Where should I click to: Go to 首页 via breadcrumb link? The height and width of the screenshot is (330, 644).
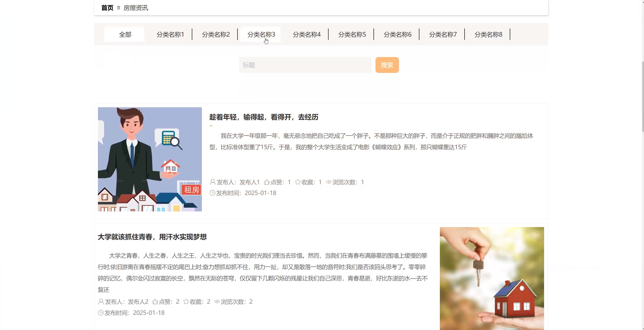[x=107, y=8]
